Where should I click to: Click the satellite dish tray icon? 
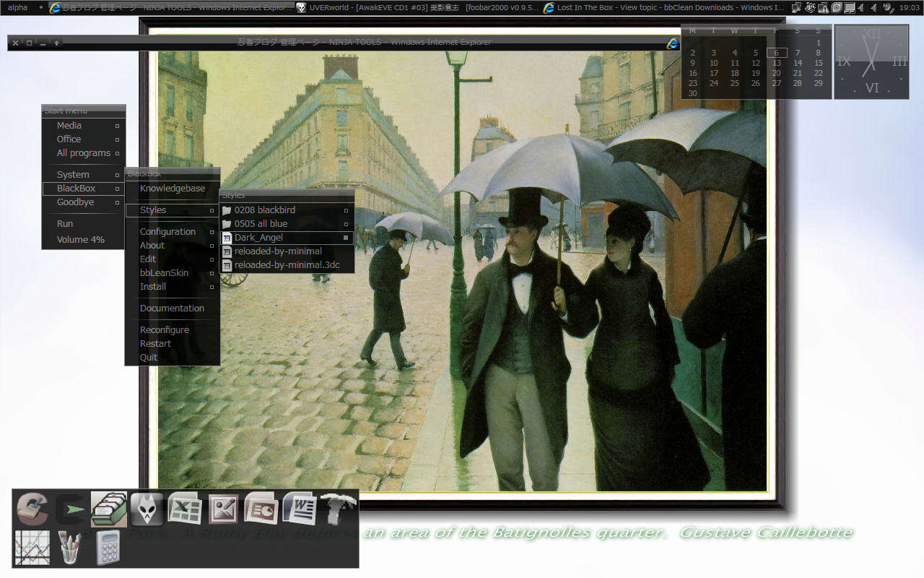(888, 7)
